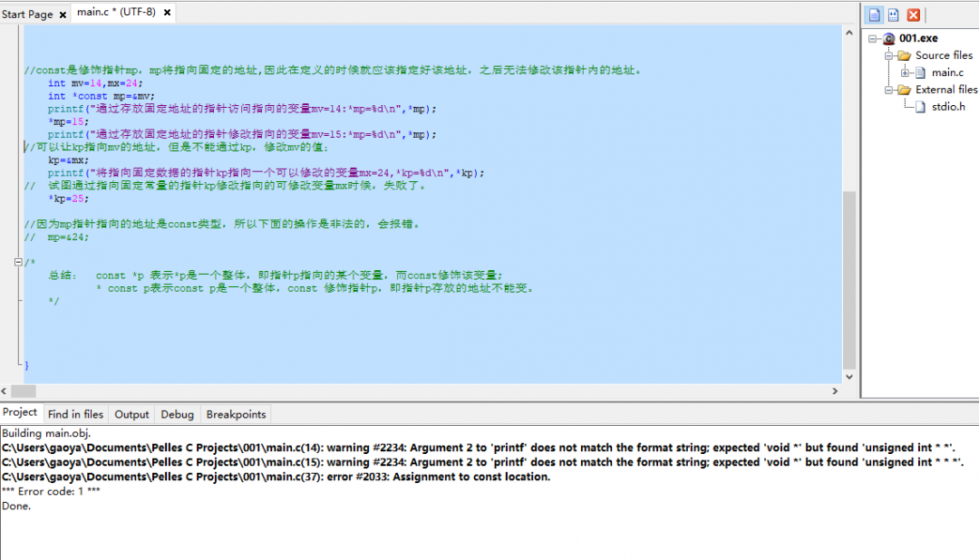Click the second project panel toolbar icon
Image resolution: width=979 pixels, height=560 pixels.
coord(894,15)
